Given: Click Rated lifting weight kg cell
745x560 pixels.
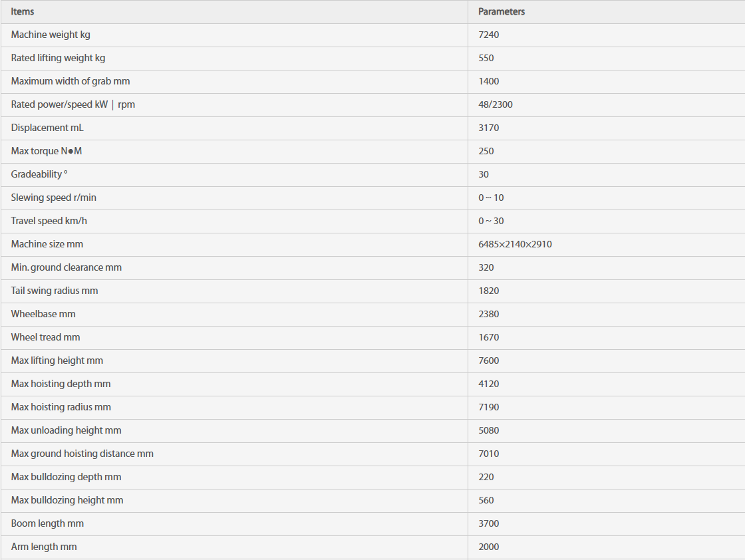Looking at the screenshot, I should [58, 58].
